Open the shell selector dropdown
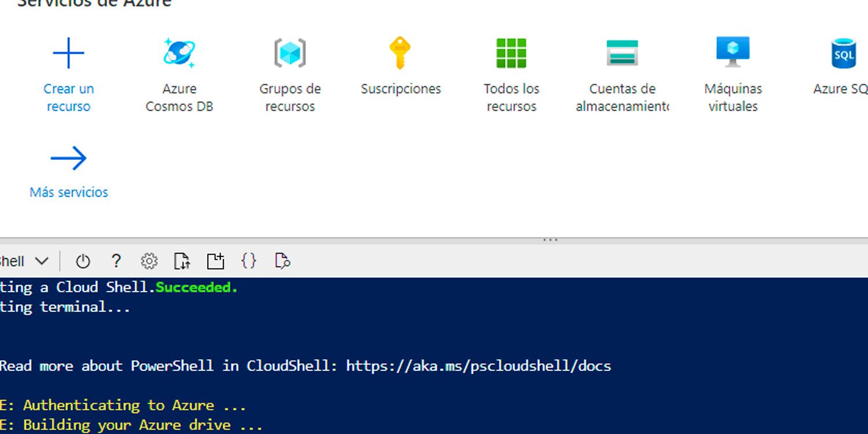The height and width of the screenshot is (434, 868). (26, 261)
